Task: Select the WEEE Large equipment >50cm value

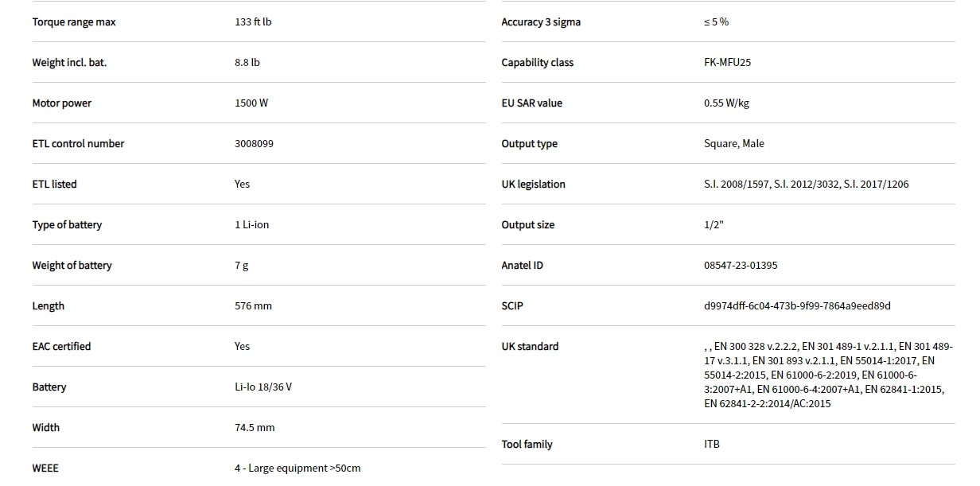Action: [x=297, y=469]
